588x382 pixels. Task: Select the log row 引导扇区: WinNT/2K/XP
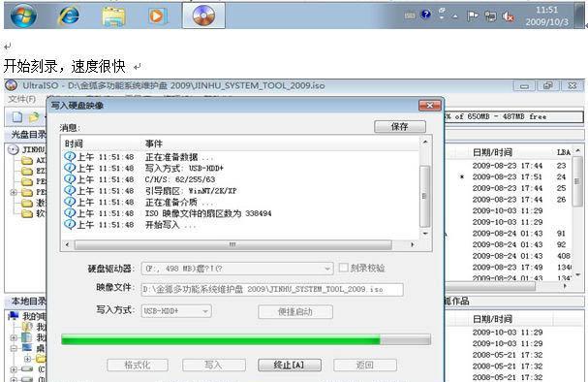(x=241, y=191)
